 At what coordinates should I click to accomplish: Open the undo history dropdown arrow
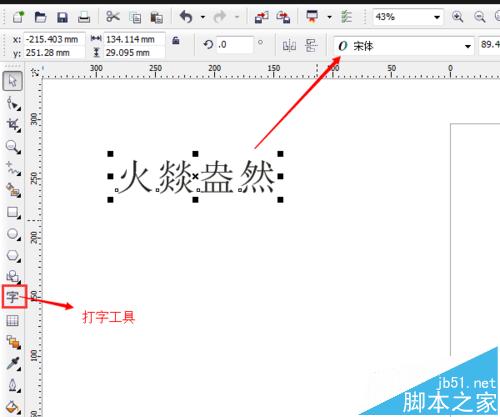[203, 17]
